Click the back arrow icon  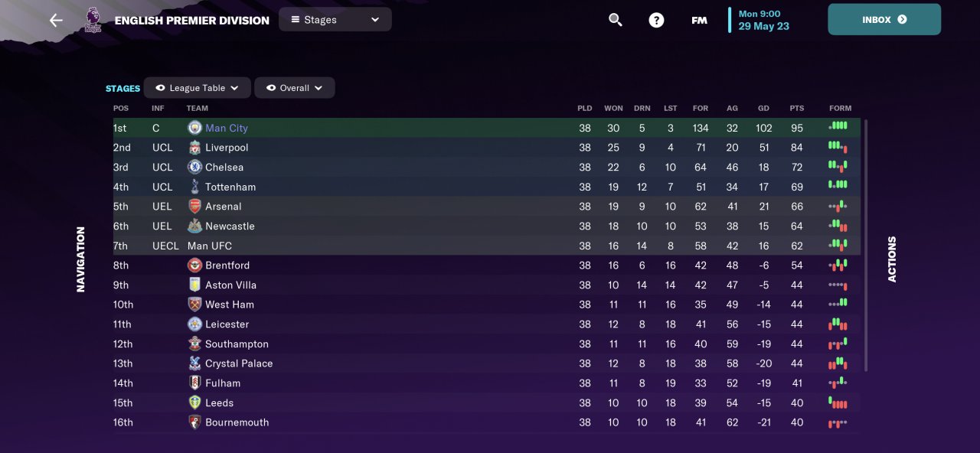56,21
